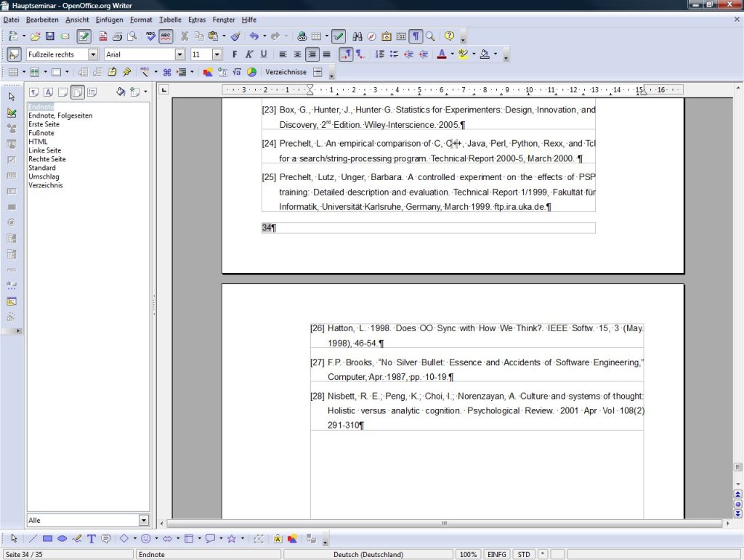Insert a chart using pie icon

click(251, 72)
